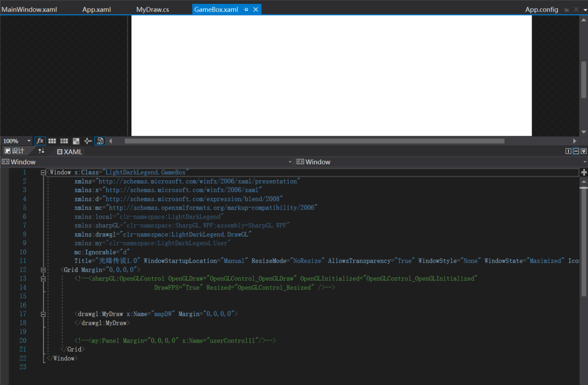Swap the design and XAML panes

[x=41, y=151]
